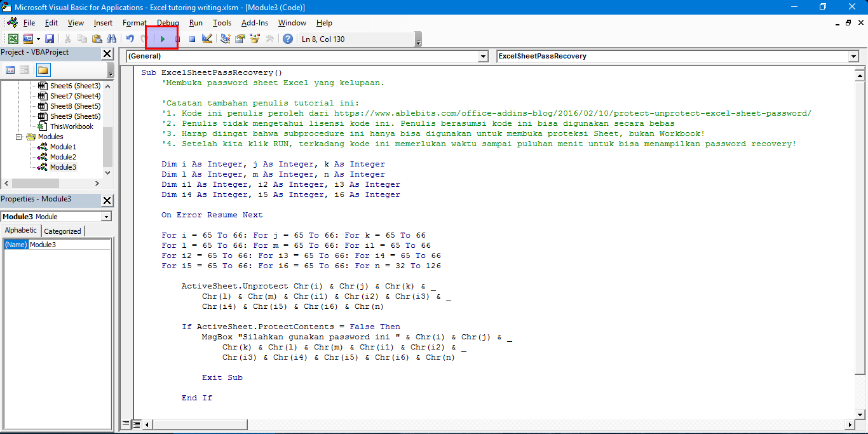
Task: Click the Save icon in the toolbar
Action: tap(50, 39)
